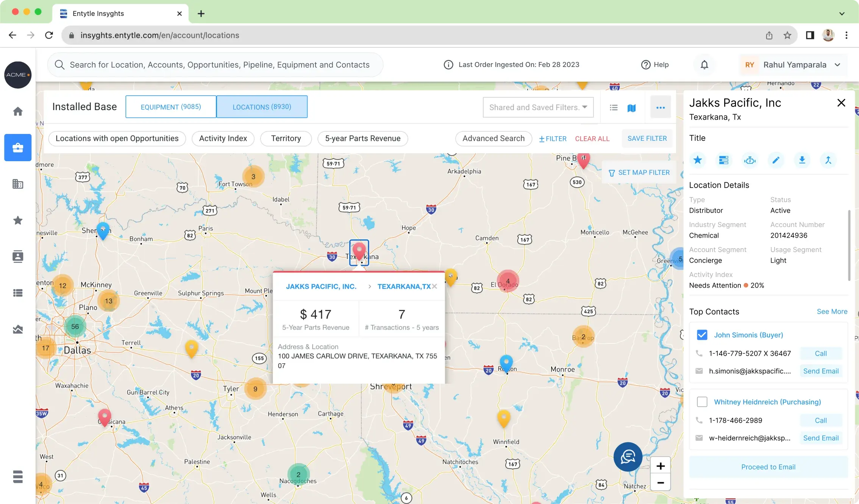Open the list view sidebar icon
Viewport: 859px width, 504px height.
pyautogui.click(x=18, y=293)
